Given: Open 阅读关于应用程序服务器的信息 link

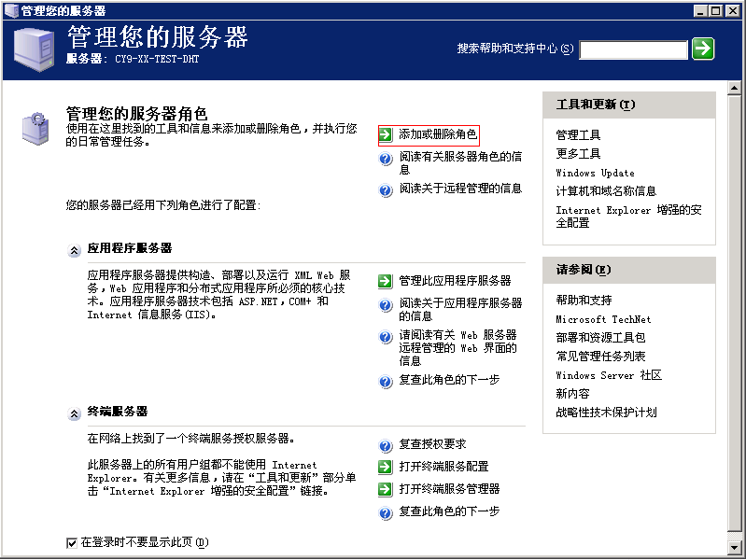Looking at the screenshot, I should [x=460, y=309].
